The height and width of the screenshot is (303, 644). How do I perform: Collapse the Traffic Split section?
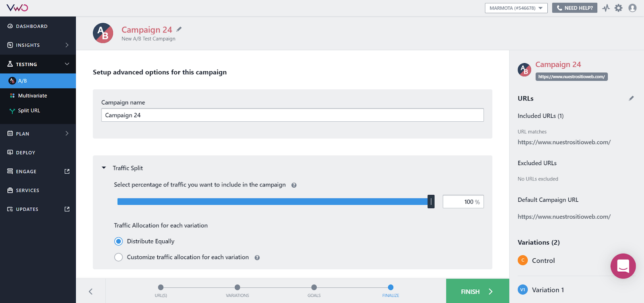104,168
